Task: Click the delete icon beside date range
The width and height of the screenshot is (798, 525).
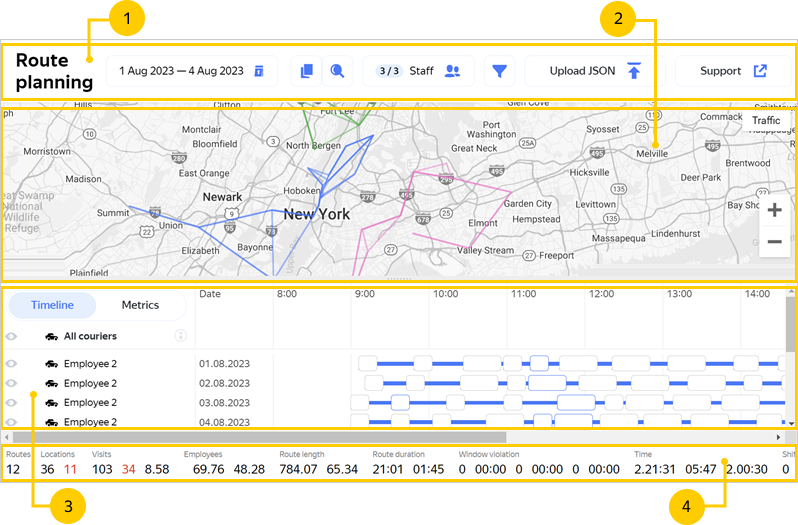Action: [x=258, y=71]
